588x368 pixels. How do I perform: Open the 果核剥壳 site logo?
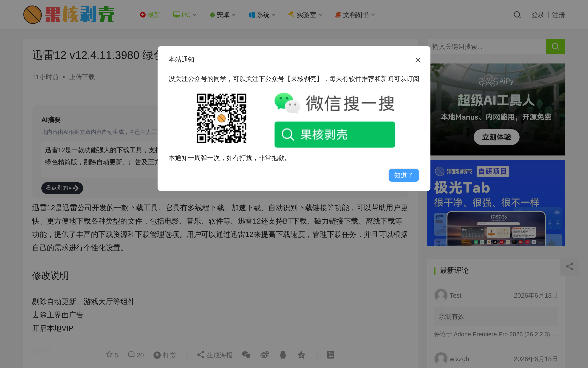(69, 14)
